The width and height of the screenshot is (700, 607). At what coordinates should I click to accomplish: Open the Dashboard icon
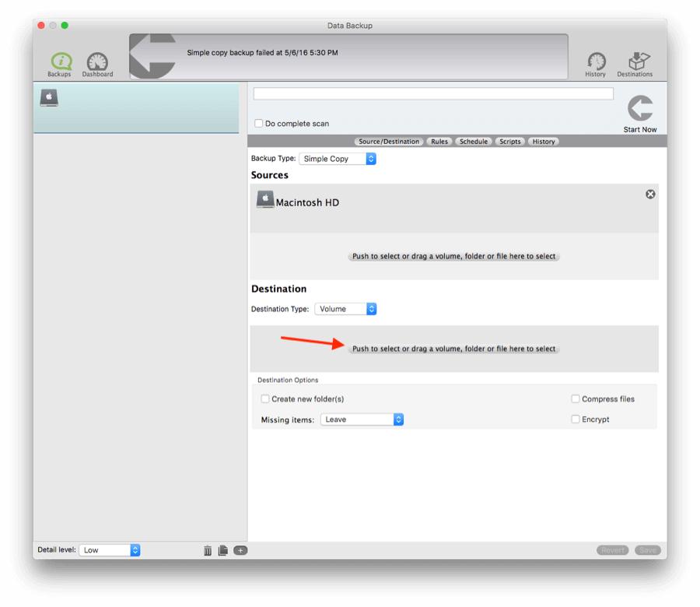(96, 62)
